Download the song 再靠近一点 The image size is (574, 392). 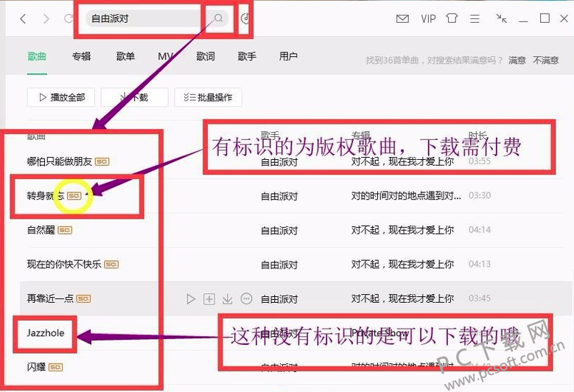tap(228, 299)
